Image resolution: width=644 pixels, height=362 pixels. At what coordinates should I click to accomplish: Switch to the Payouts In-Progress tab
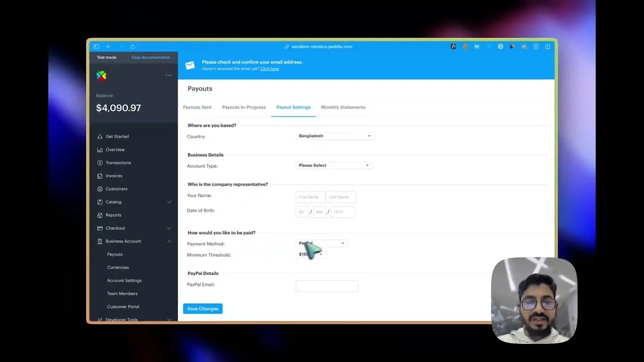(244, 107)
